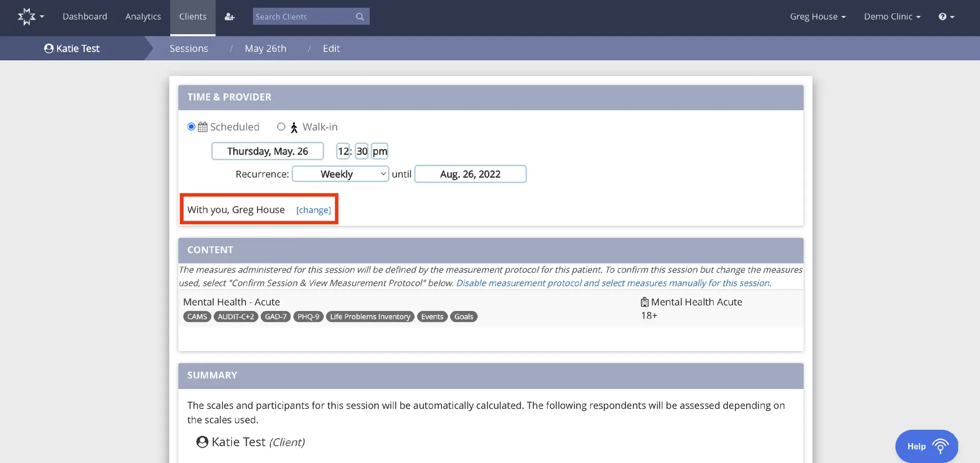Select the Scheduled radio button

pos(191,126)
